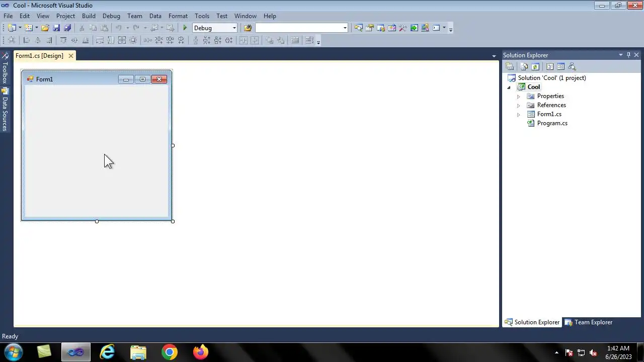Click the Solution Explorer icon in the main toolbar
644x362 pixels.
coord(359,28)
